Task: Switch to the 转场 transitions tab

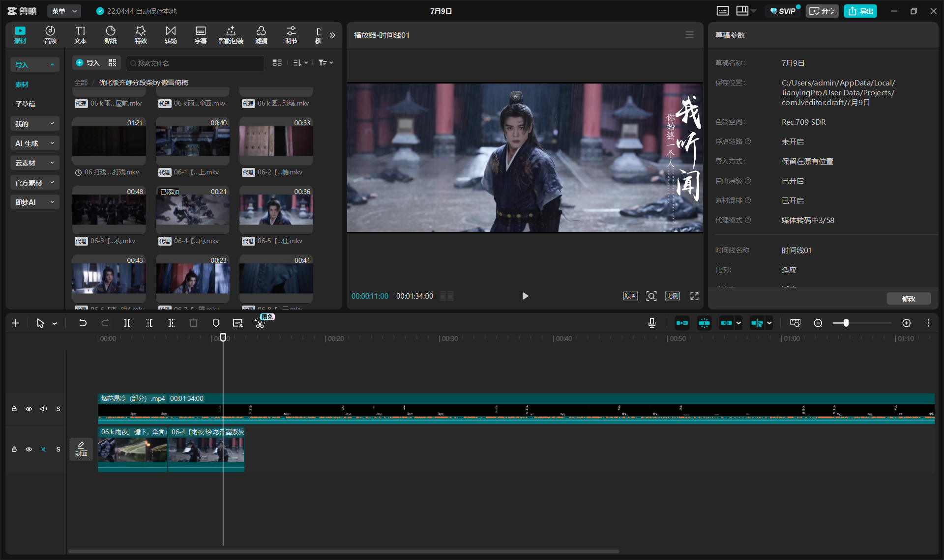Action: click(171, 35)
